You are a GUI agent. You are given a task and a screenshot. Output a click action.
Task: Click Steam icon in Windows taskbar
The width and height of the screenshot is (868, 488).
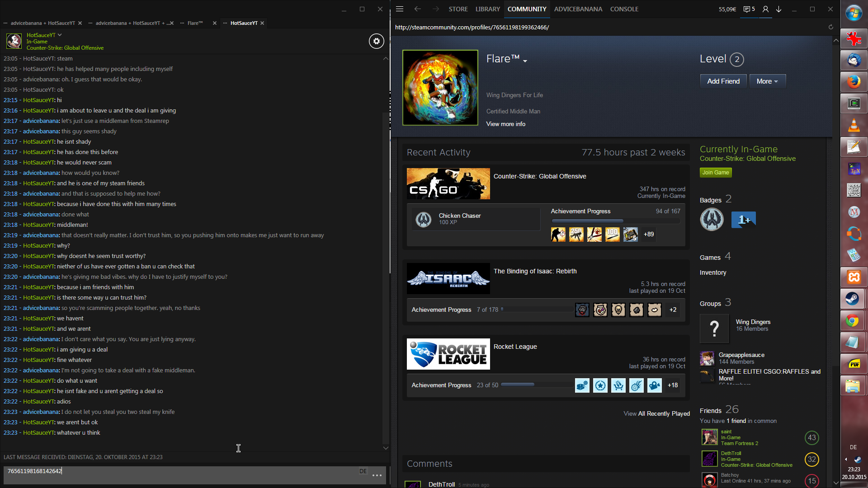coord(853,299)
